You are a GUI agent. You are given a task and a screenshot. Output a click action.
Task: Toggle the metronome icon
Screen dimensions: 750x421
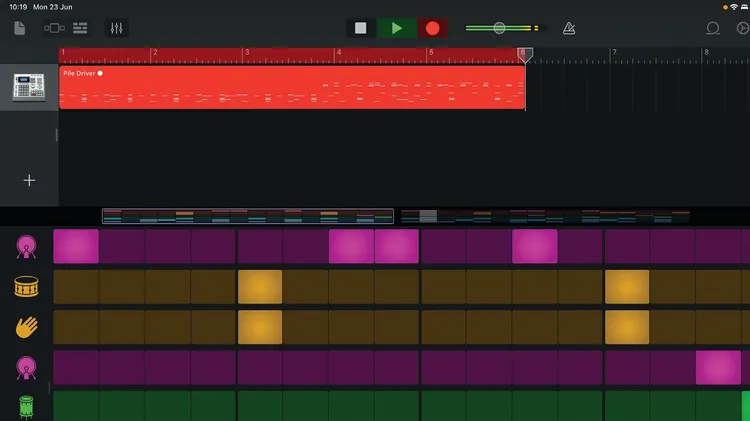coord(569,28)
